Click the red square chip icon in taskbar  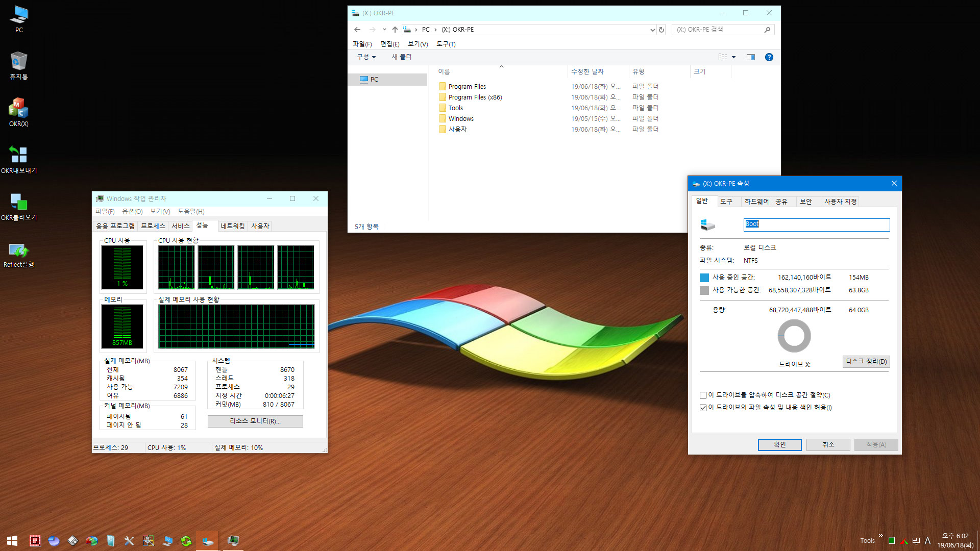point(35,541)
